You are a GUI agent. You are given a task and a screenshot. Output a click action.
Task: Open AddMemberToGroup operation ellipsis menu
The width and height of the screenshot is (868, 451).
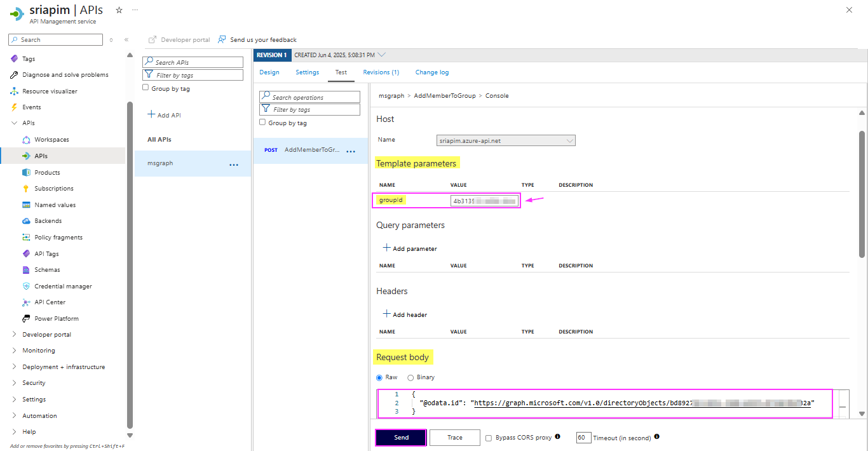[x=350, y=151]
